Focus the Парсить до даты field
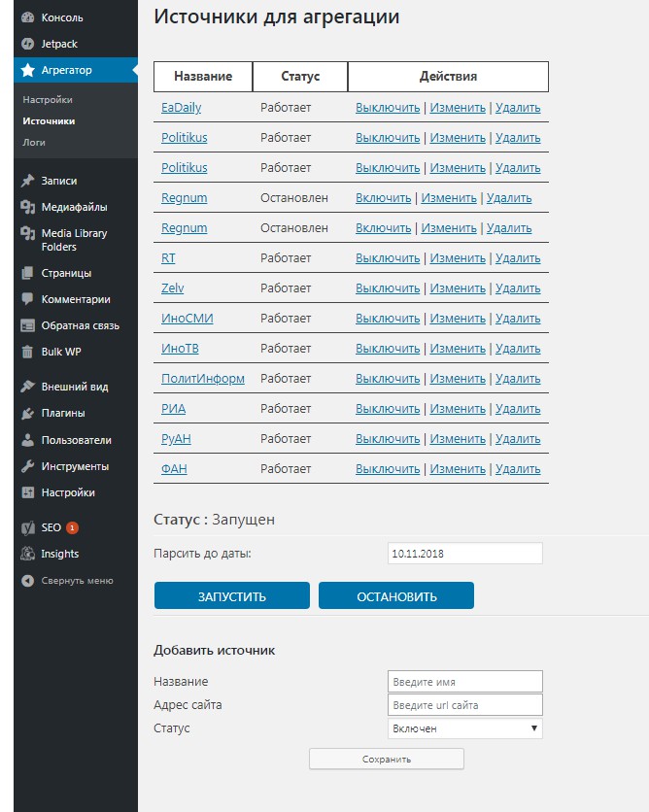Screen dimensions: 649x812 point(464,554)
